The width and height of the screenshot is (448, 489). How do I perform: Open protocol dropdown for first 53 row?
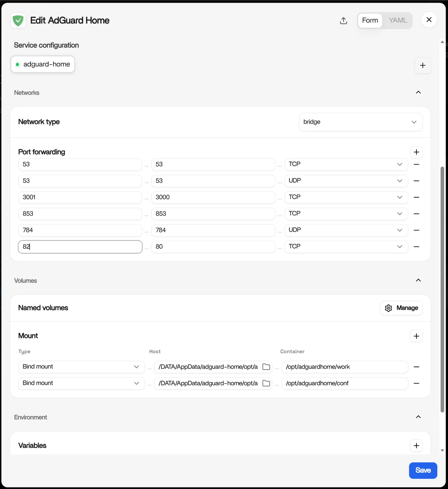tap(346, 164)
